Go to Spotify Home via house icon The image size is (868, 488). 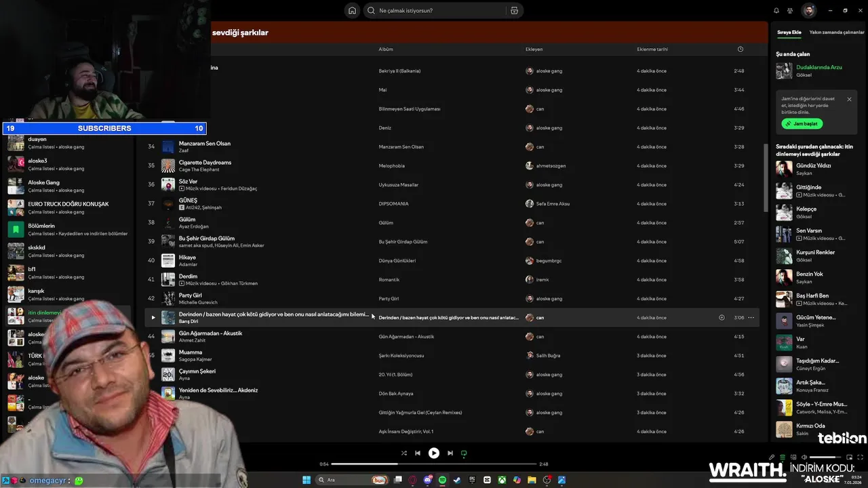click(x=352, y=10)
